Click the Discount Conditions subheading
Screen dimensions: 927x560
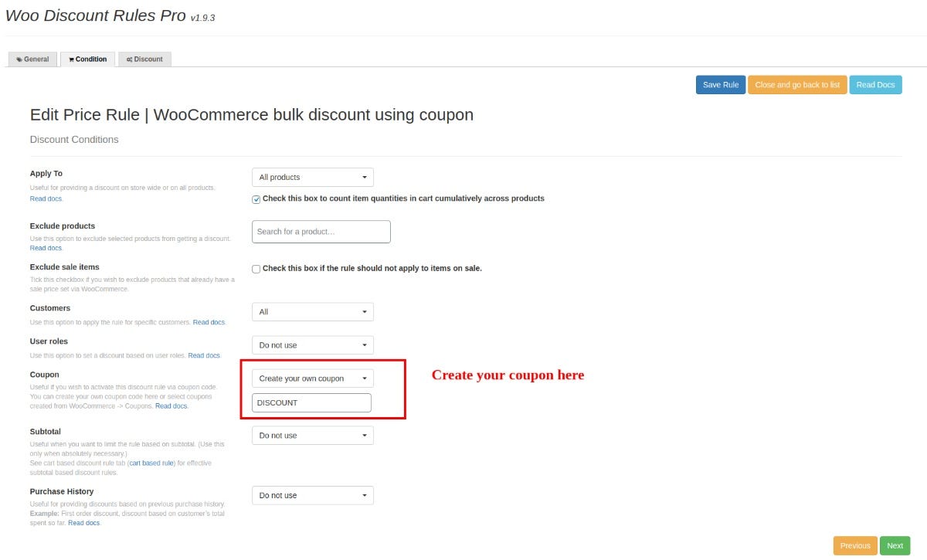[x=74, y=140]
